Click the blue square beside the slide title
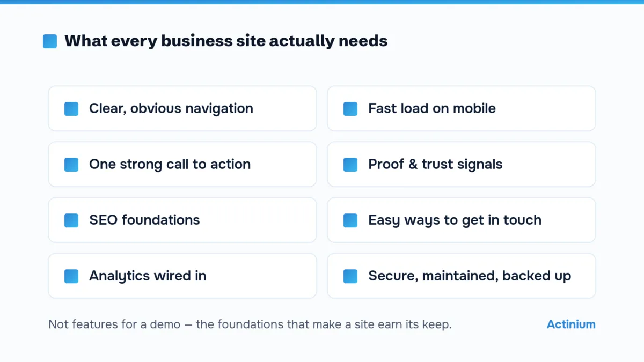The width and height of the screenshot is (644, 362). [50, 41]
